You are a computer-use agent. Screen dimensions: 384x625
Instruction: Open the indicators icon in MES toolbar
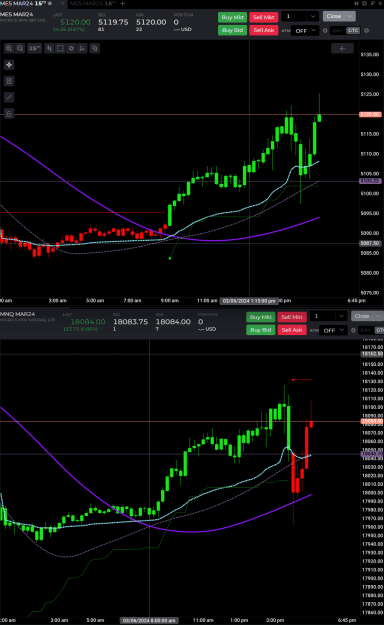tap(82, 48)
